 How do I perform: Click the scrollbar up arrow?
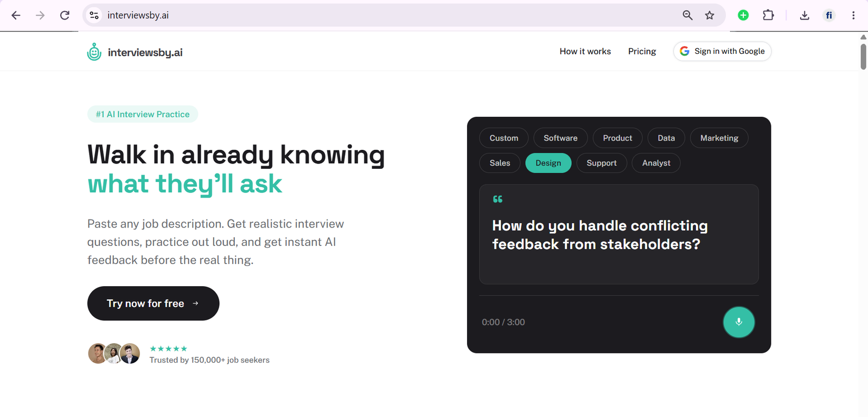click(x=863, y=37)
